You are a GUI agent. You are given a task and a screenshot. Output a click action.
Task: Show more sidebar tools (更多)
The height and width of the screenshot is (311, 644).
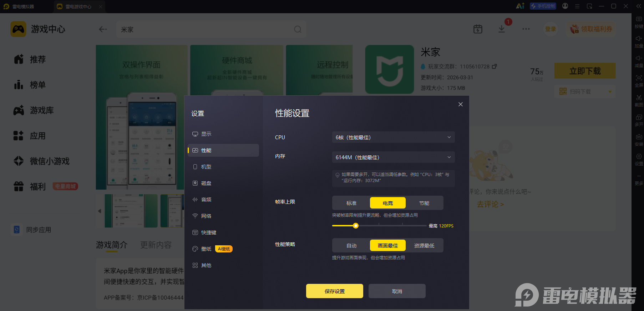point(639,179)
